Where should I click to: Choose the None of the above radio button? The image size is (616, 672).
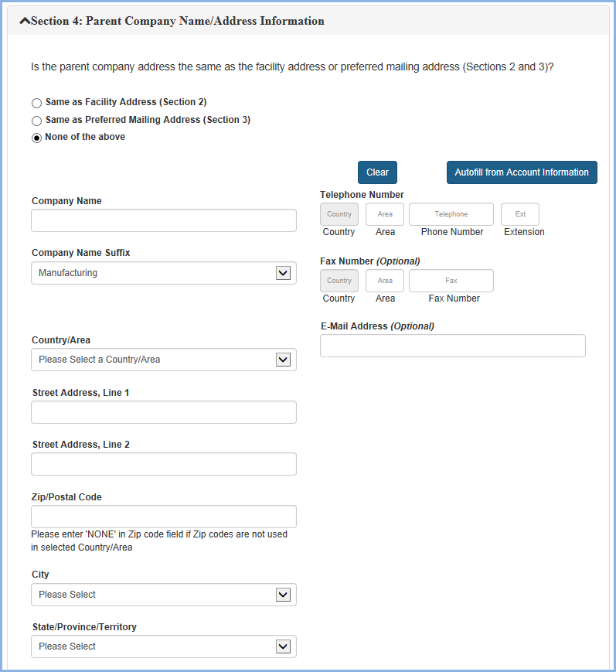point(36,138)
